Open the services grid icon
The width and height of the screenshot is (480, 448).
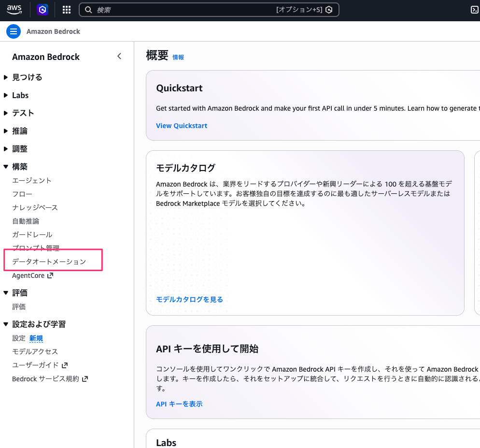[66, 9]
